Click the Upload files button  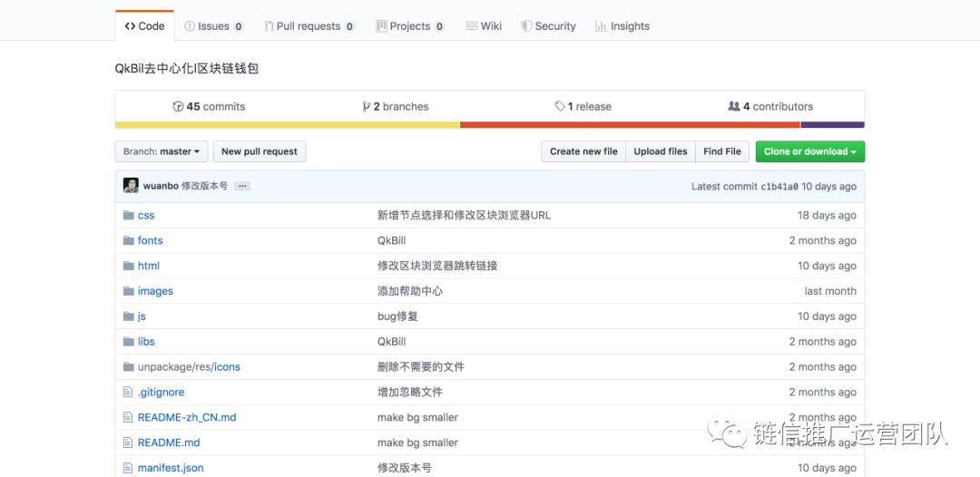[x=660, y=151]
